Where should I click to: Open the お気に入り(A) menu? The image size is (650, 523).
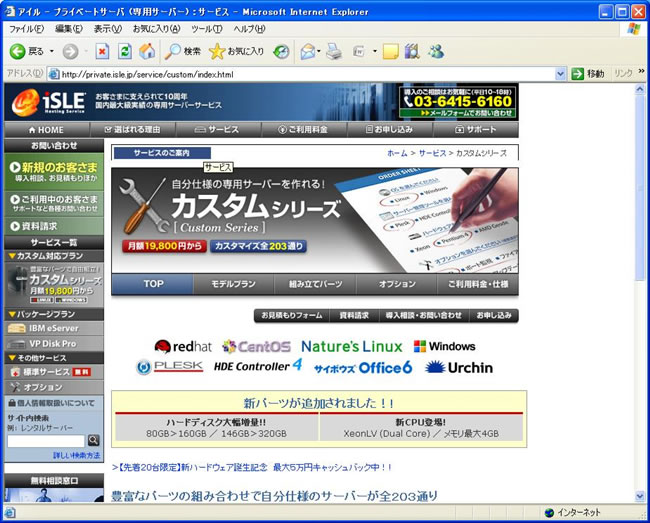coord(156,29)
